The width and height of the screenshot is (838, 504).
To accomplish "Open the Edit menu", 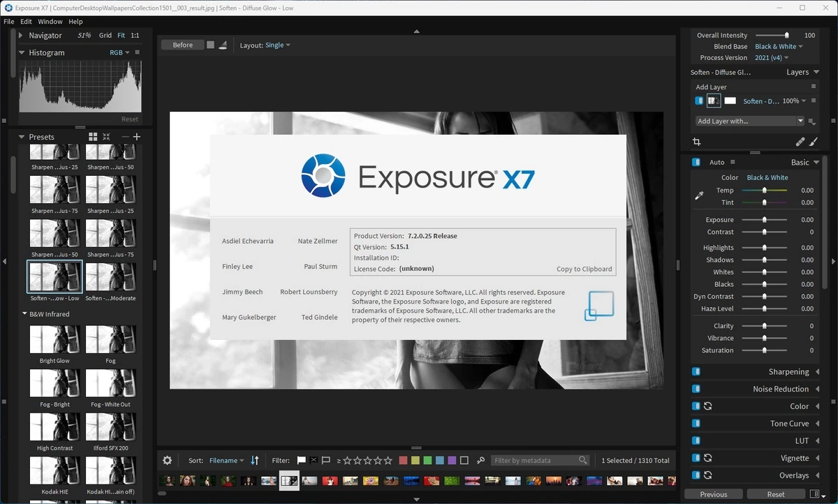I will click(x=26, y=22).
